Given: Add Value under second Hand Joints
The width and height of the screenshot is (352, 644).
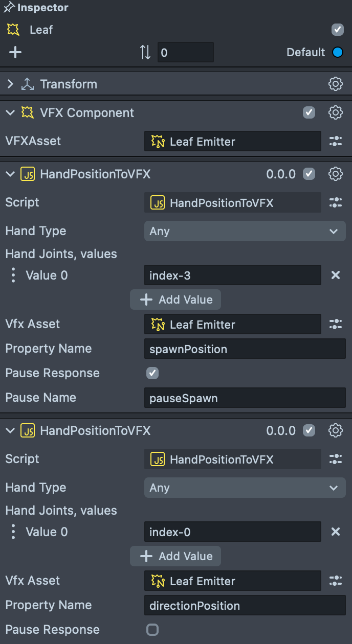Looking at the screenshot, I should coord(175,556).
